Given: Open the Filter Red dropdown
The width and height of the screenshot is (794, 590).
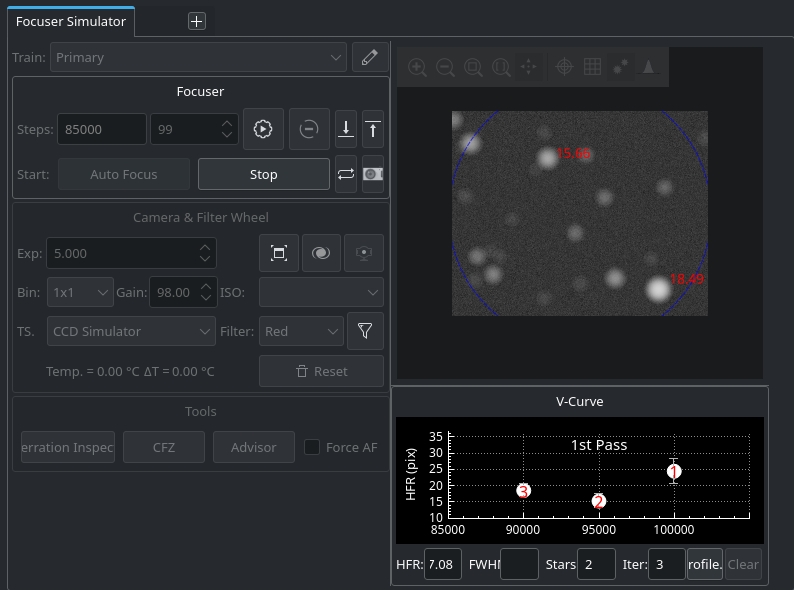Looking at the screenshot, I should (301, 331).
